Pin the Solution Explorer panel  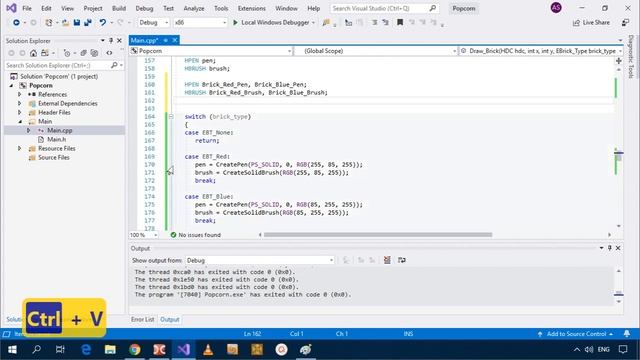coord(111,40)
